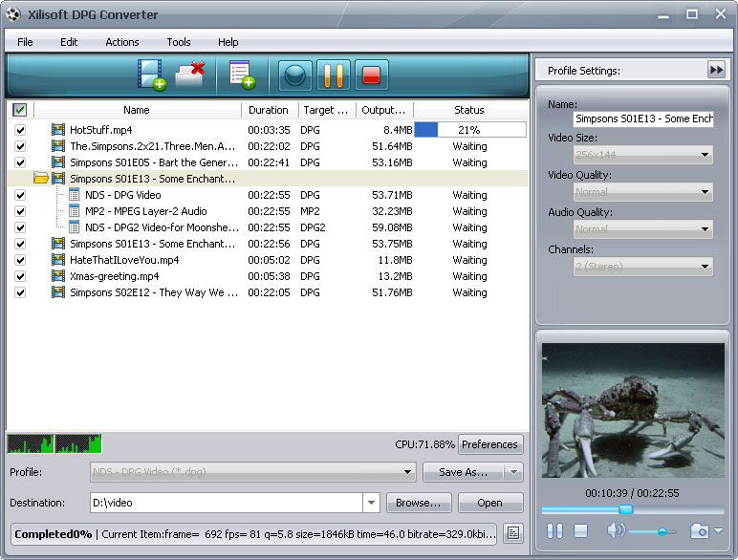Click the Browse... button
The image size is (738, 560).
(419, 503)
